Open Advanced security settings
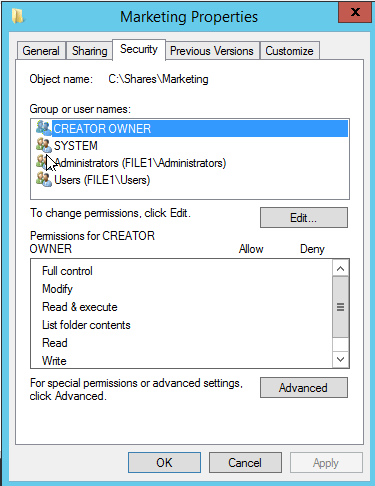This screenshot has height=486, width=375. coord(304,388)
